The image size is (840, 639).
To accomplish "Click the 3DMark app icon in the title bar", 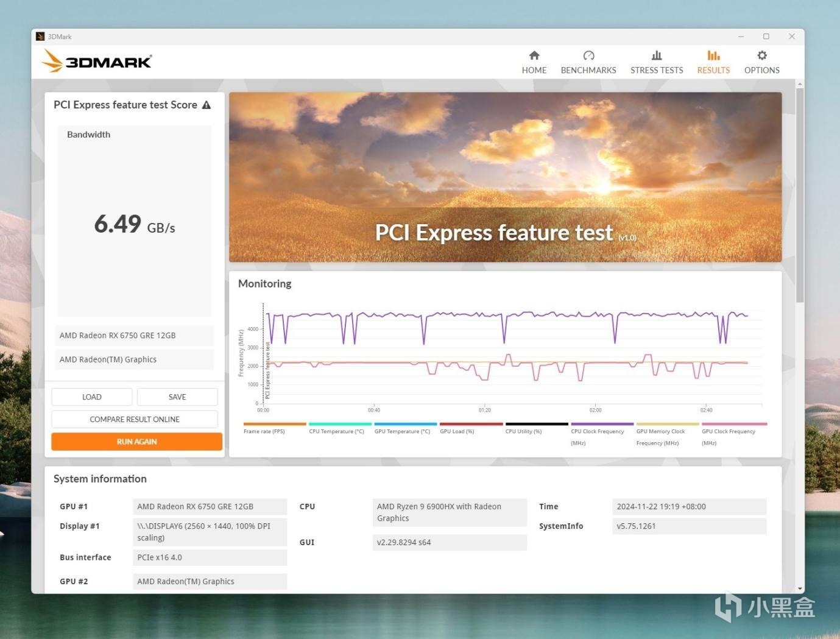I will (x=40, y=37).
